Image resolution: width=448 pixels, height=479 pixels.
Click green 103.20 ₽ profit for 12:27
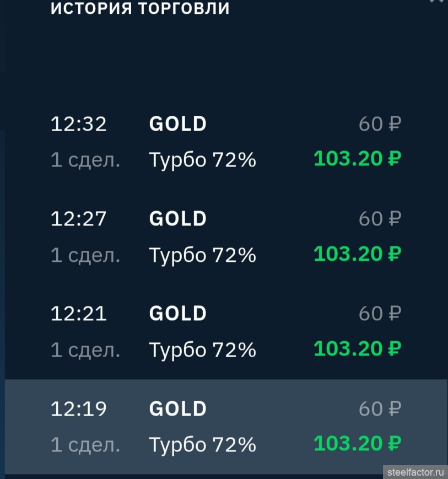tap(357, 254)
